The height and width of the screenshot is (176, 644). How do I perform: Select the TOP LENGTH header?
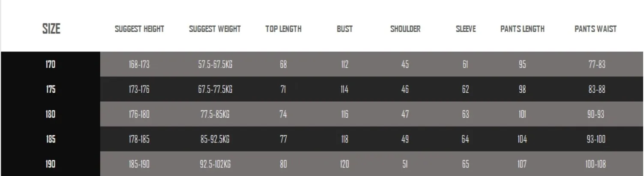tap(283, 29)
